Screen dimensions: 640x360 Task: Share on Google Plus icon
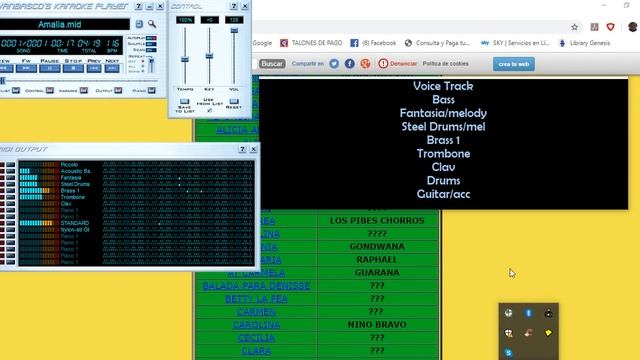pyautogui.click(x=365, y=64)
